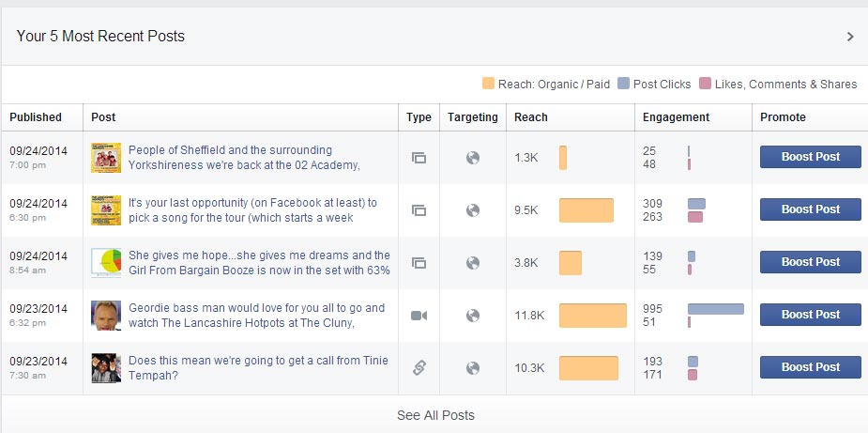Select the Engagement column header
This screenshot has height=433, width=868.
coord(676,117)
